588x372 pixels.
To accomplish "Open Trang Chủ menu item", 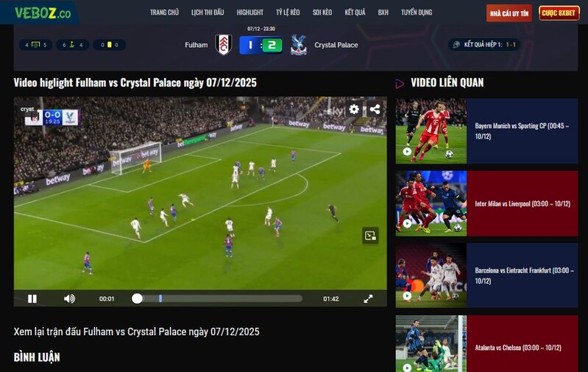I will pos(164,13).
